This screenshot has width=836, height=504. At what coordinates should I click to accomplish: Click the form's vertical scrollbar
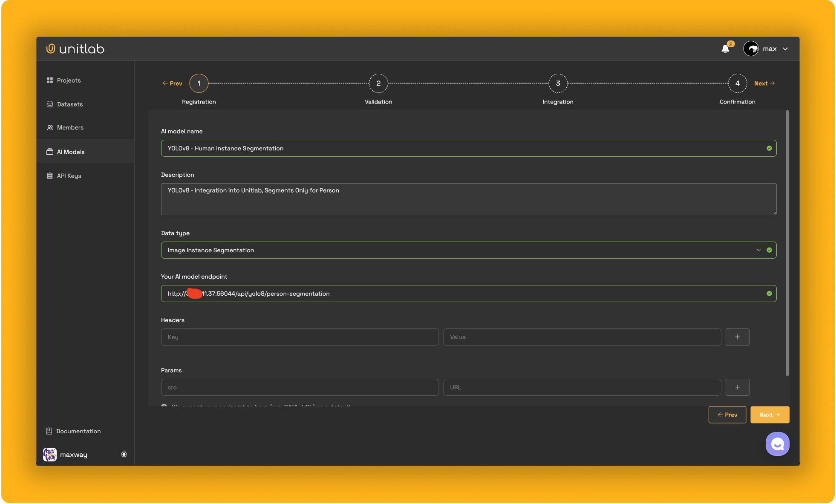click(787, 243)
